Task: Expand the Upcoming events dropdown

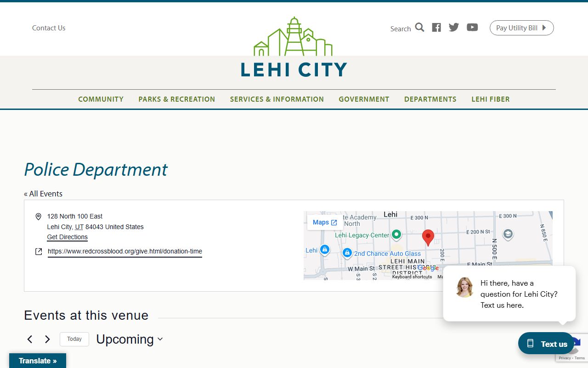Action: (130, 339)
